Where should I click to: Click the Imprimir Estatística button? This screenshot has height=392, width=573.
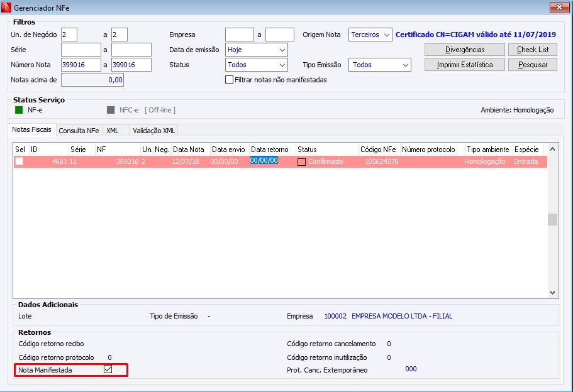(x=465, y=65)
